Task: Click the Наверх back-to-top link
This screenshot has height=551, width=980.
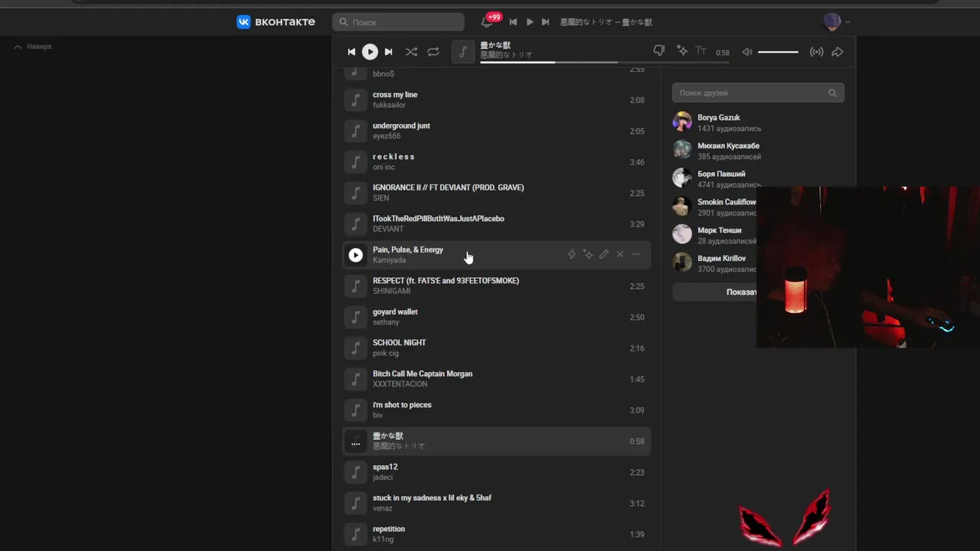Action: [x=33, y=47]
